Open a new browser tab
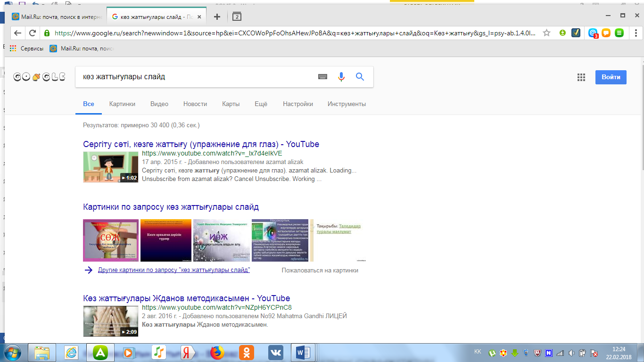Image resolution: width=644 pixels, height=362 pixels. tap(217, 16)
